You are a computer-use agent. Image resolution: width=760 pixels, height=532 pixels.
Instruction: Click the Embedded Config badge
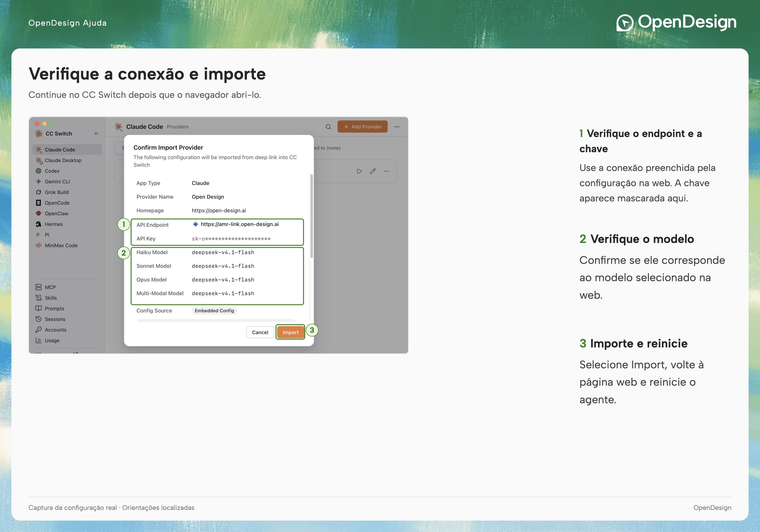tap(214, 310)
